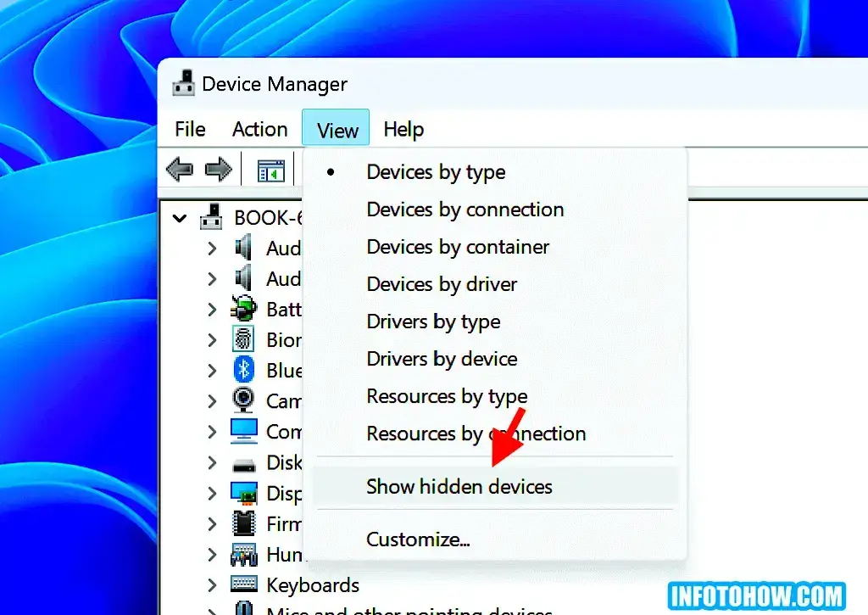Screen dimensions: 868x615
Task: Select the Blue tree label
Action: (x=284, y=370)
